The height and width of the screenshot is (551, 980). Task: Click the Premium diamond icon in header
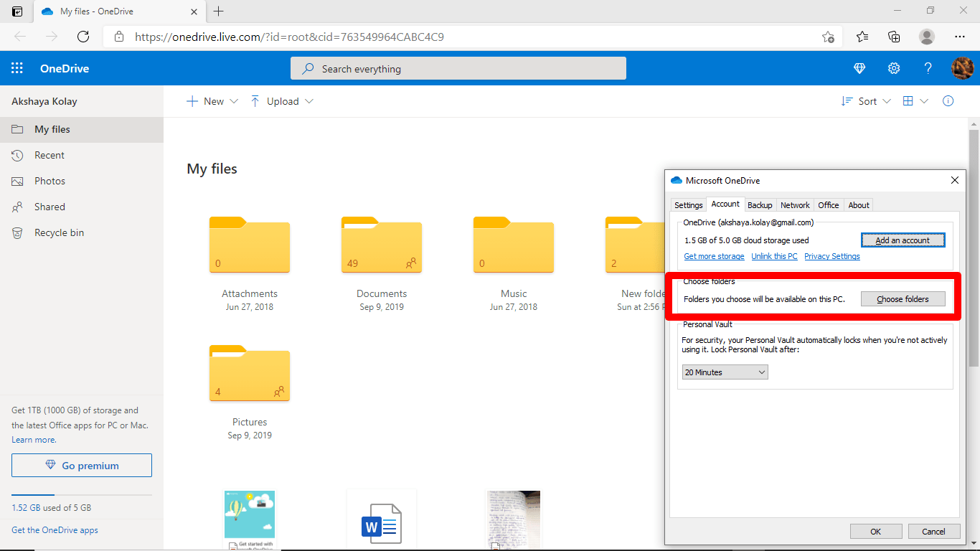(x=859, y=69)
